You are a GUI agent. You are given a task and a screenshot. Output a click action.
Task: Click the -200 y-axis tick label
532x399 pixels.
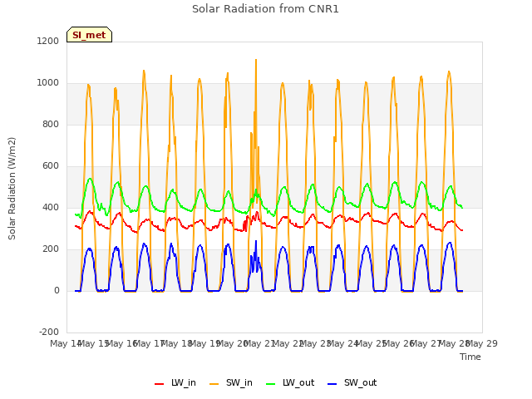click(x=49, y=332)
